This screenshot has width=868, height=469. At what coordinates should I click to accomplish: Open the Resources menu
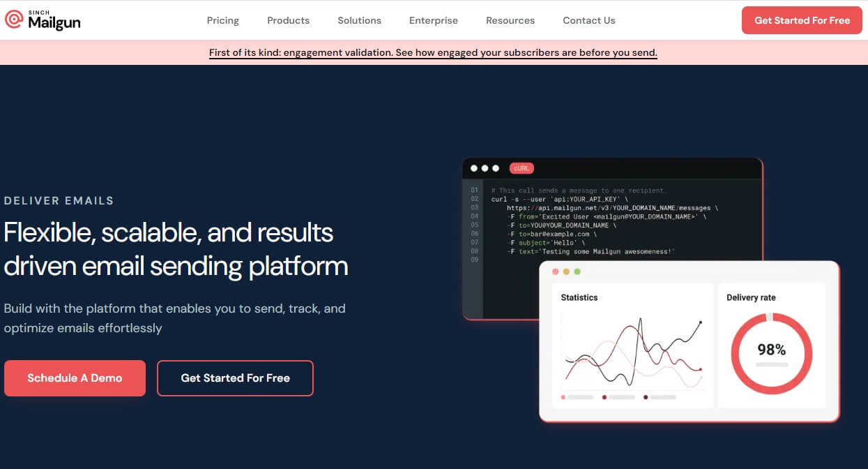click(510, 20)
